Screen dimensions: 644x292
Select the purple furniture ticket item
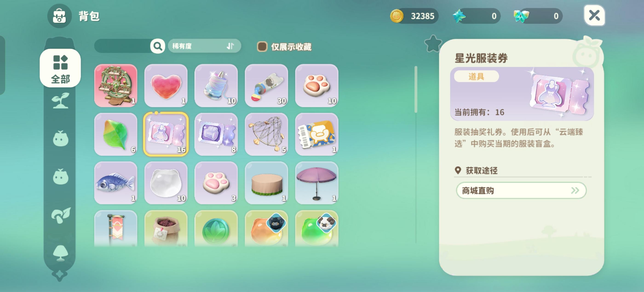point(216,134)
